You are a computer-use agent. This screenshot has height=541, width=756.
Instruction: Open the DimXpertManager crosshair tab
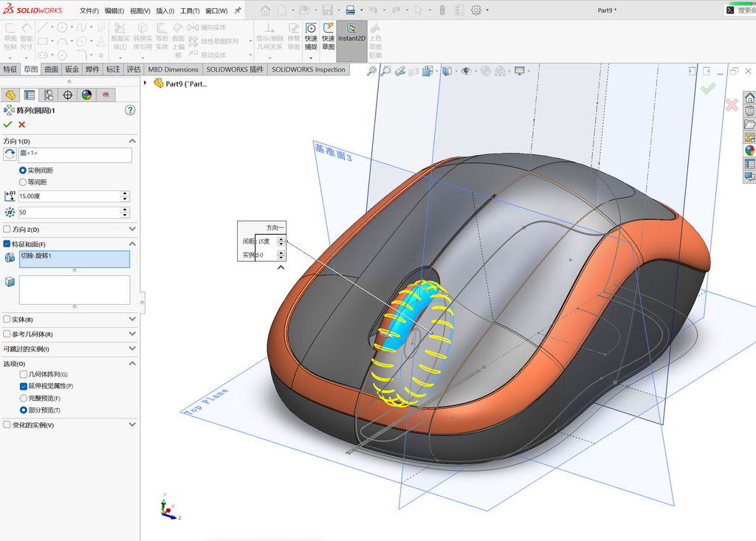[67, 95]
